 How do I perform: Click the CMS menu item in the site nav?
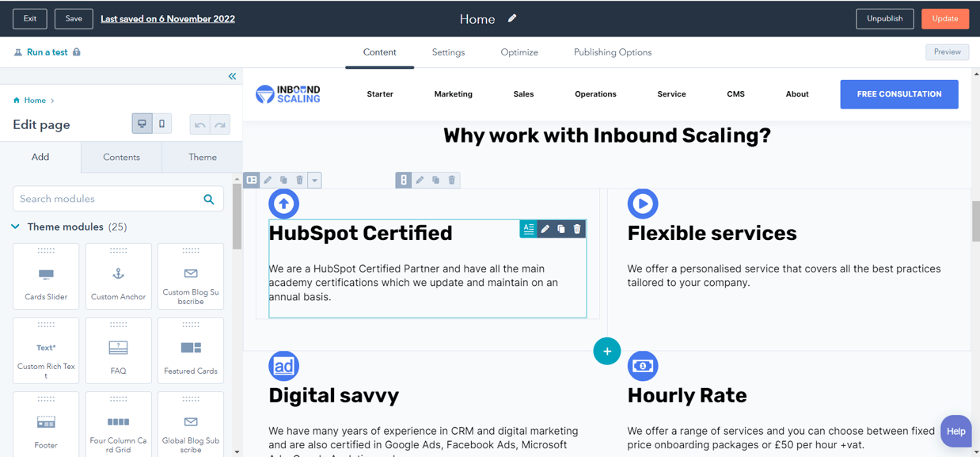(735, 94)
